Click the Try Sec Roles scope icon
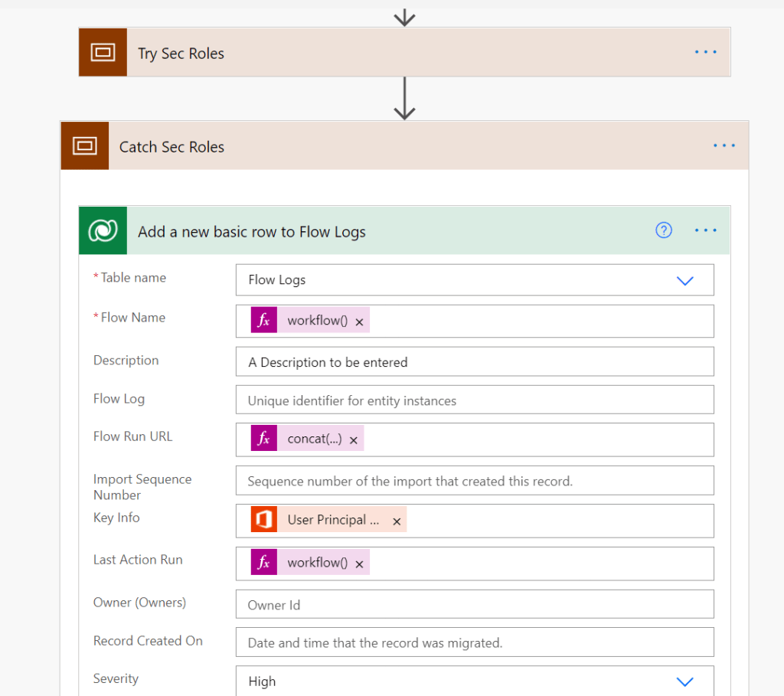 pyautogui.click(x=103, y=52)
